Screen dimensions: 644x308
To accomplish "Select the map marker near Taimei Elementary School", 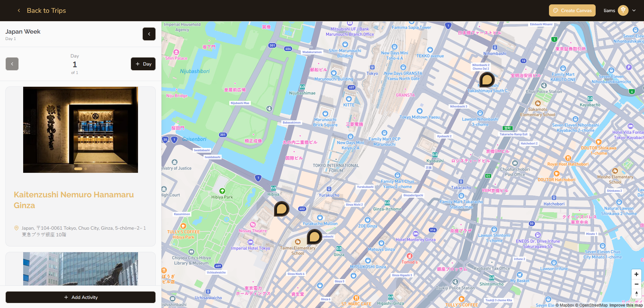I will pyautogui.click(x=314, y=236).
